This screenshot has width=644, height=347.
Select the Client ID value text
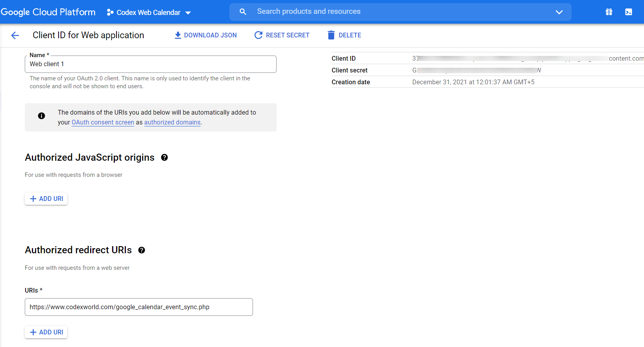tap(528, 58)
